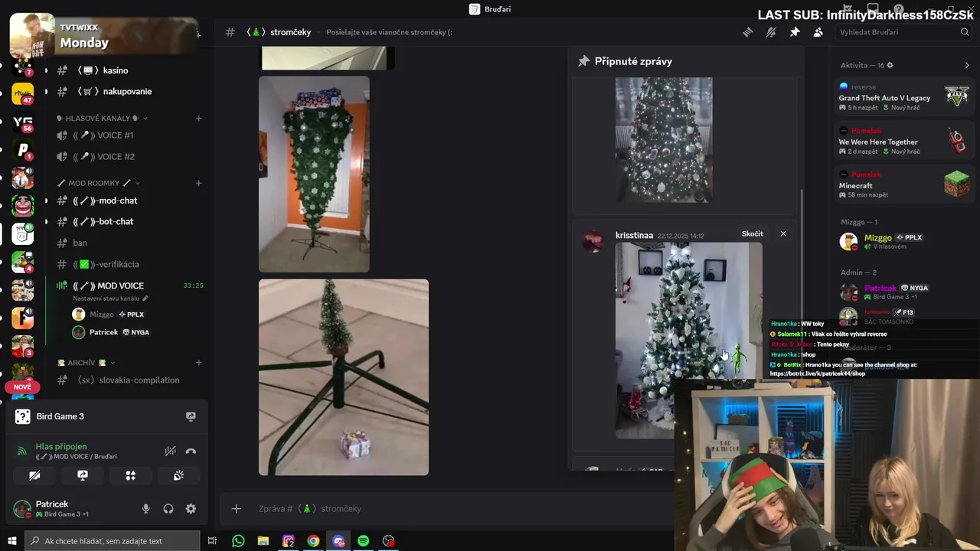Viewport: 980px width, 551px height.
Task: Add channel to MOD ROOMKY category
Action: click(198, 183)
